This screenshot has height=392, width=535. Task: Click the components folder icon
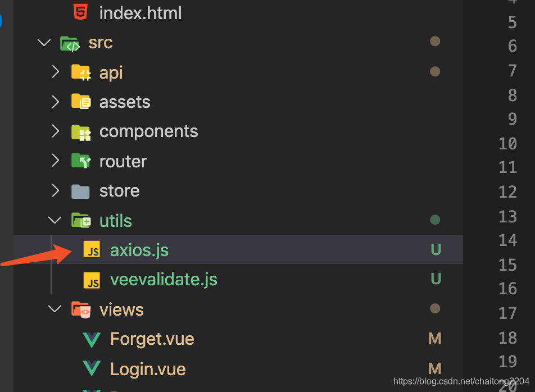(80, 131)
